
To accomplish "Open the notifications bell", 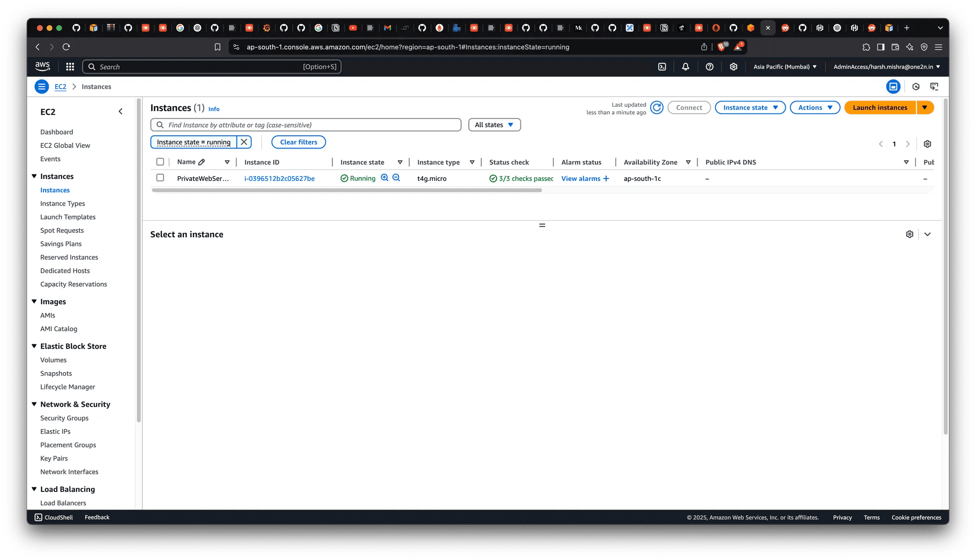I will tap(685, 67).
